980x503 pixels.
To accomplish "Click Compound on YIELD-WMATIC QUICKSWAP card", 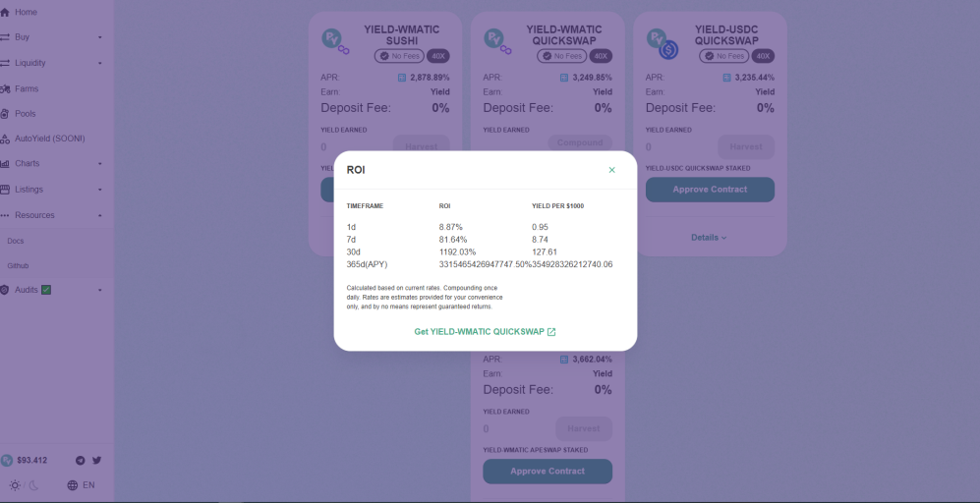I will [x=580, y=142].
